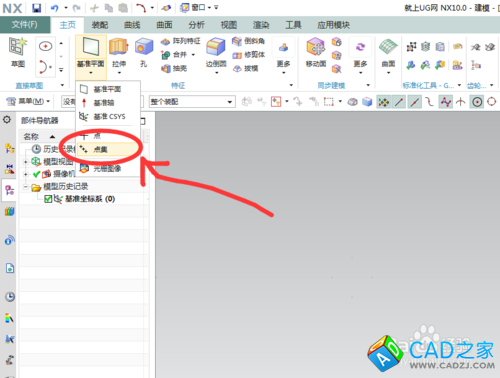Select the 基准坐标系 (0) tree item
The image size is (500, 378).
pos(90,199)
